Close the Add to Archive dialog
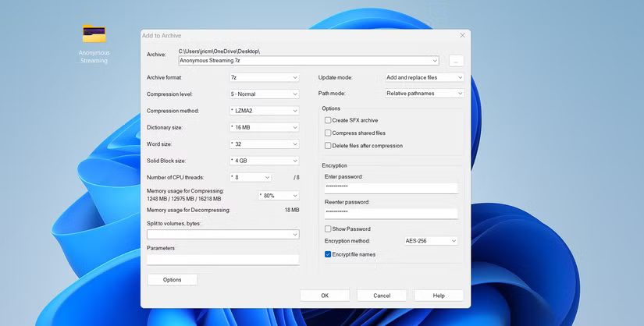The height and width of the screenshot is (326, 644). pyautogui.click(x=462, y=35)
